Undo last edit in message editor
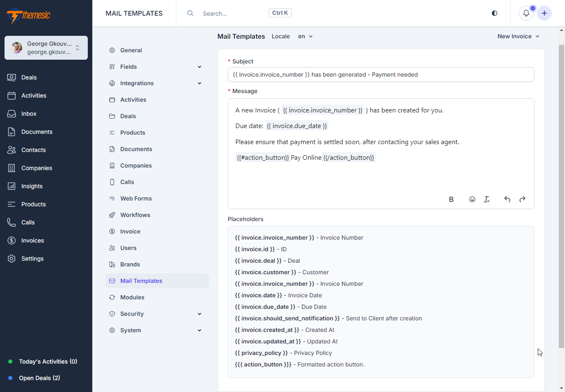This screenshot has width=565, height=392. tap(507, 199)
